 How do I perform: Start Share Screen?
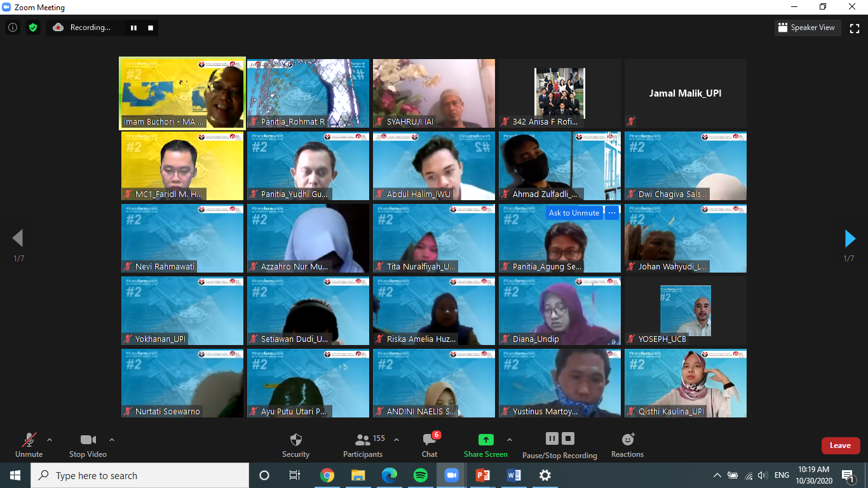[485, 445]
